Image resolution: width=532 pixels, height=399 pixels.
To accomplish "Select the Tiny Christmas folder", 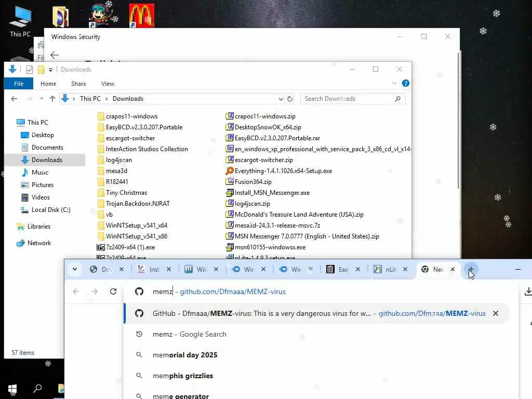I will pos(122,193).
